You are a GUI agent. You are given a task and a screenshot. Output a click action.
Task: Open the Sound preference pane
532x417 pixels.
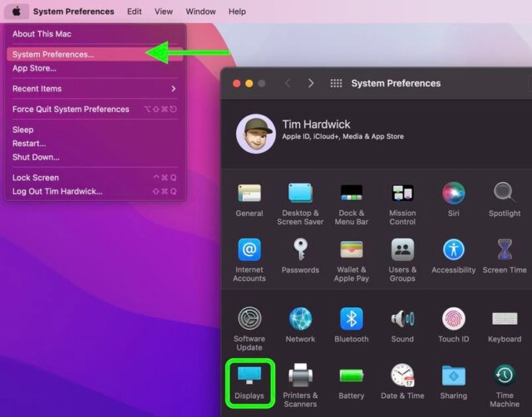pos(402,325)
